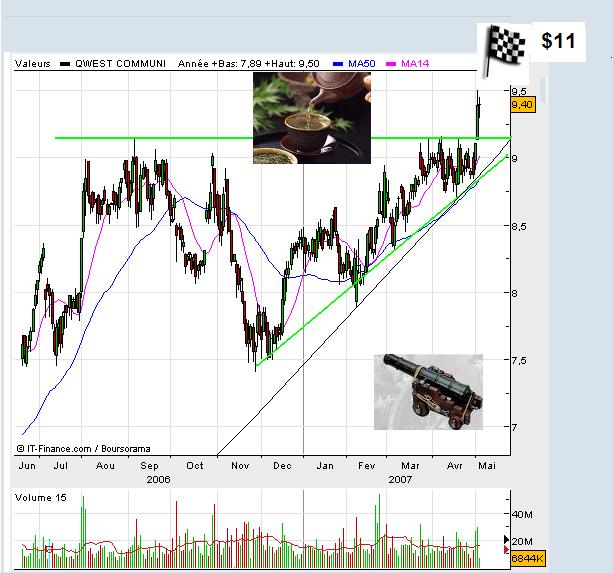Viewport: 613px width, 573px height.
Task: Click the MA14 magenta legend swatch
Action: [x=391, y=64]
